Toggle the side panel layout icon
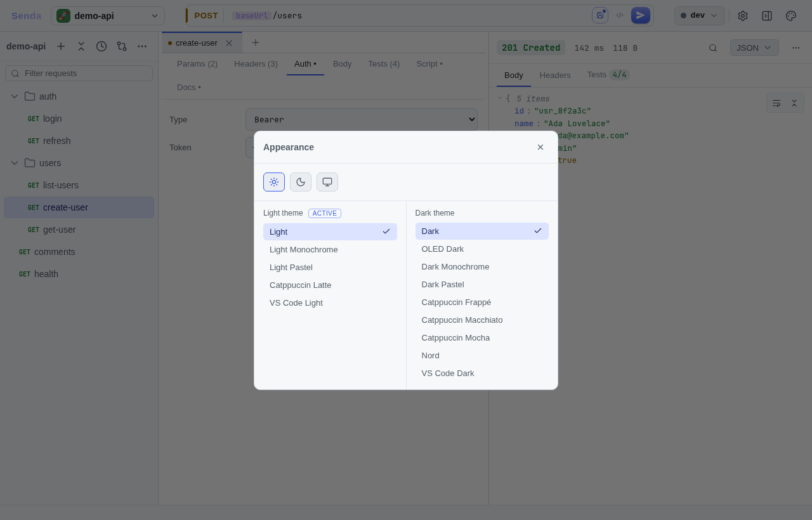Screen dimensions: 812x520 click(767, 16)
